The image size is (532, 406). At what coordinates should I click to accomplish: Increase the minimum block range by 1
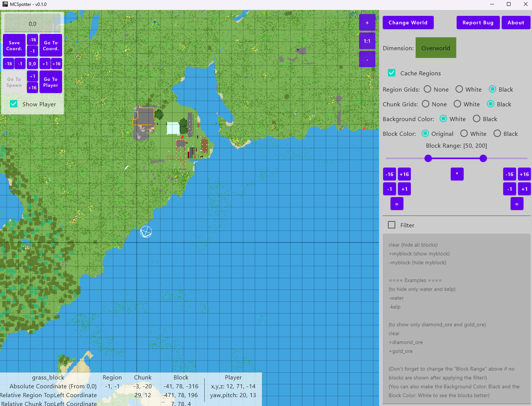[x=405, y=189]
